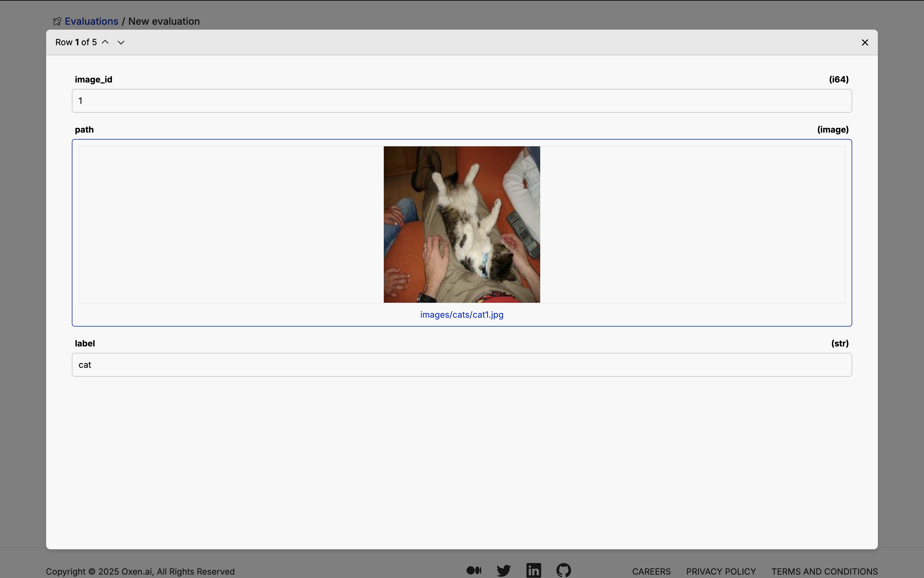Click the label input containing cat

click(x=461, y=365)
